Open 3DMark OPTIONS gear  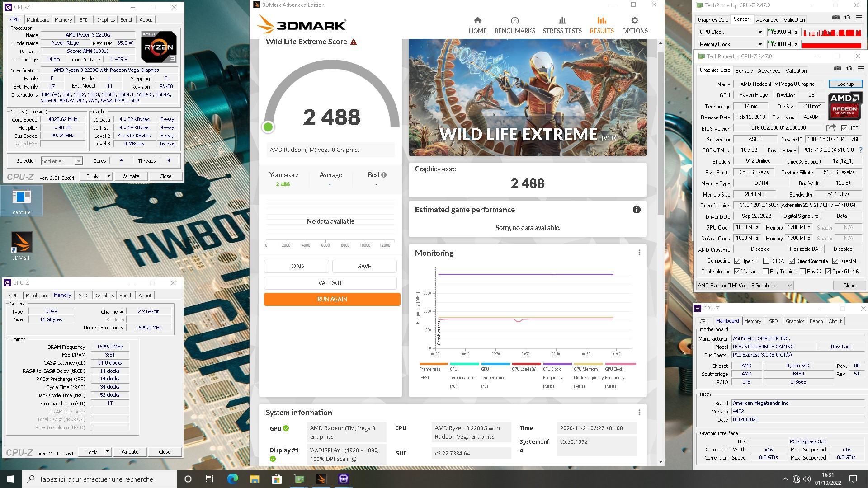[x=635, y=25]
